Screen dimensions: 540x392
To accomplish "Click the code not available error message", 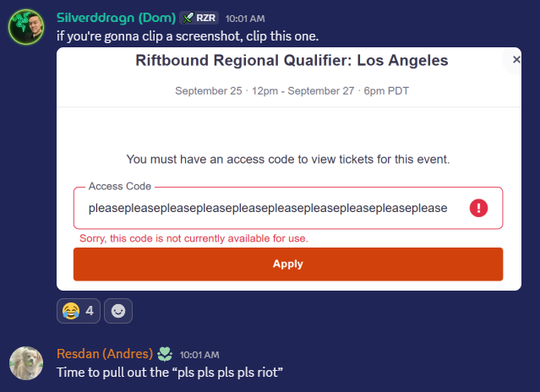I will [194, 238].
